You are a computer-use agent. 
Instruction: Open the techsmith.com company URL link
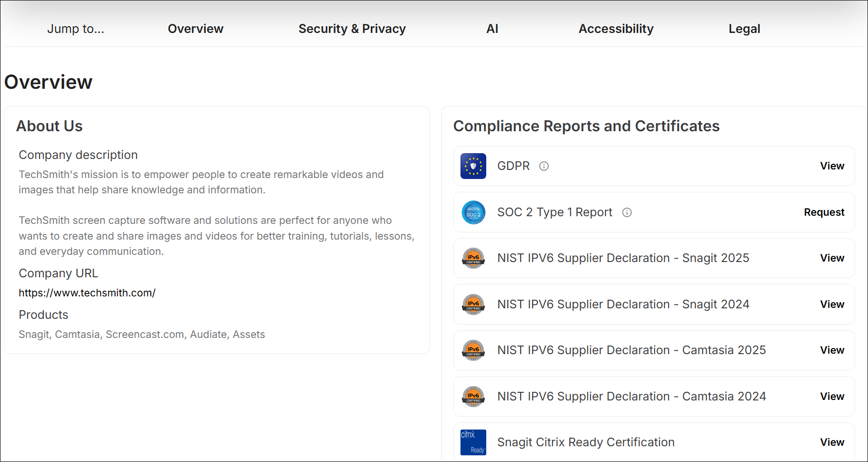pos(87,293)
